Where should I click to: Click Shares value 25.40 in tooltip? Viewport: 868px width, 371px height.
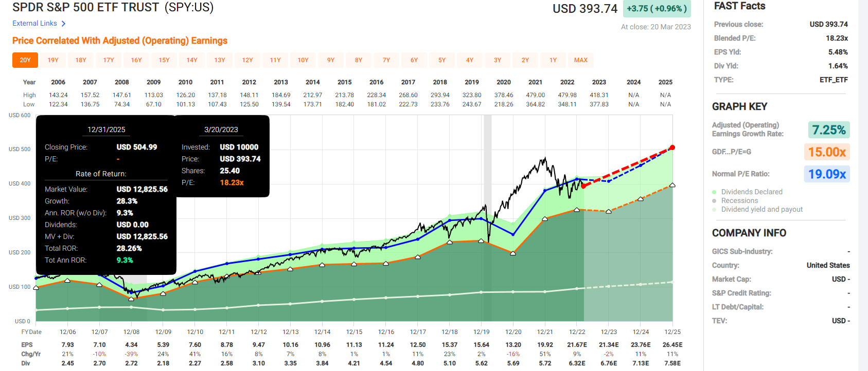[229, 171]
